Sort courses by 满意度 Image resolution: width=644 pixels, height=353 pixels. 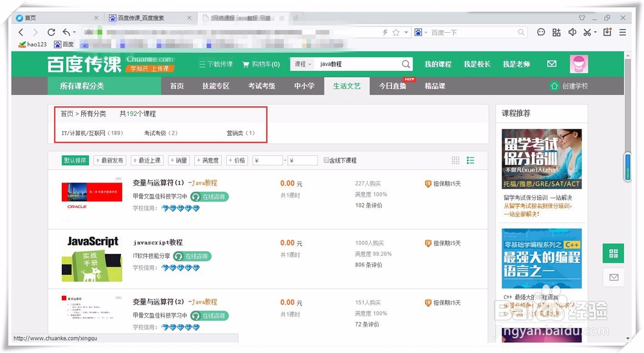coord(208,160)
